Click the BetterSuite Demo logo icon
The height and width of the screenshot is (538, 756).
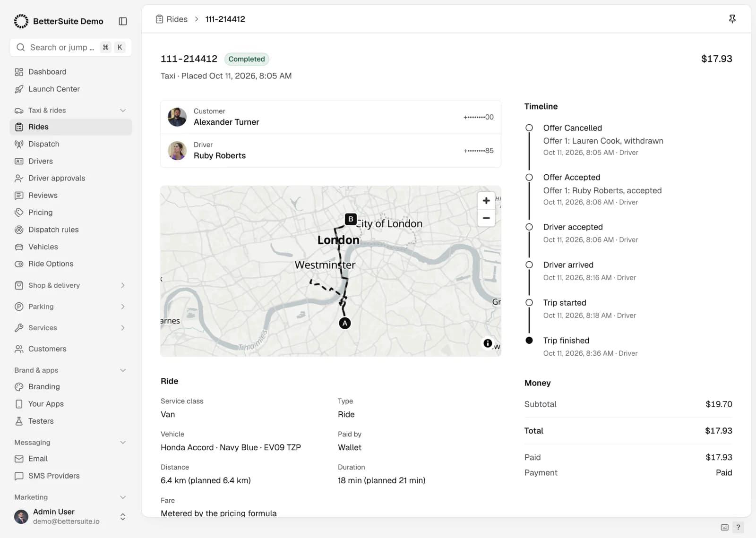pos(21,21)
